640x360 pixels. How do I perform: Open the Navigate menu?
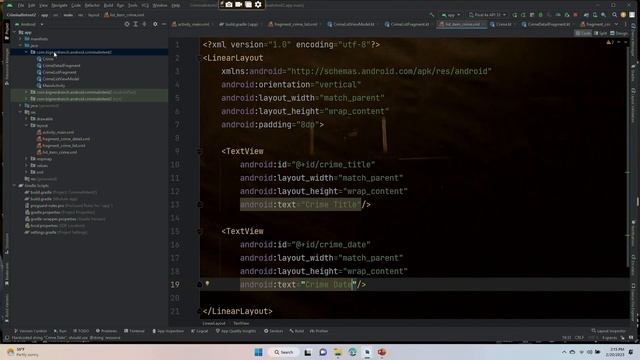pos(59,5)
